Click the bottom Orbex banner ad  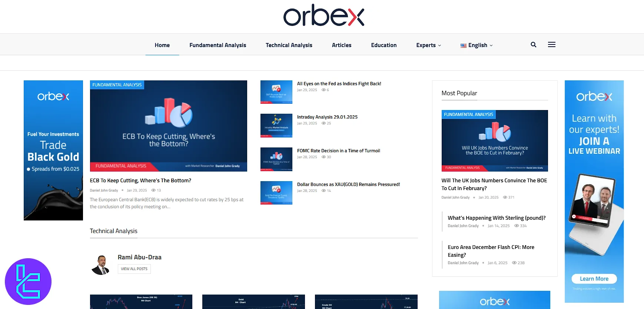pos(495,300)
